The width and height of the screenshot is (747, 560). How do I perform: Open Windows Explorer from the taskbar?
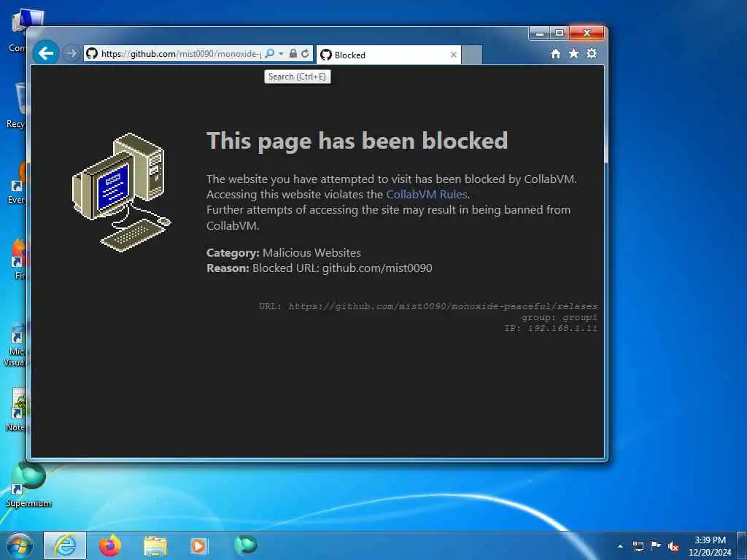(x=155, y=546)
